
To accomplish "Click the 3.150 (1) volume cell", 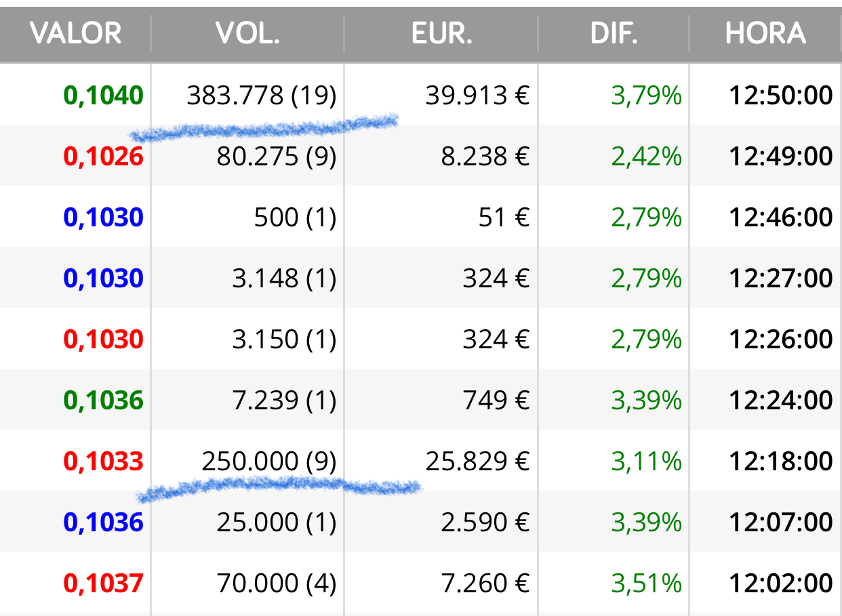I will 284,340.
